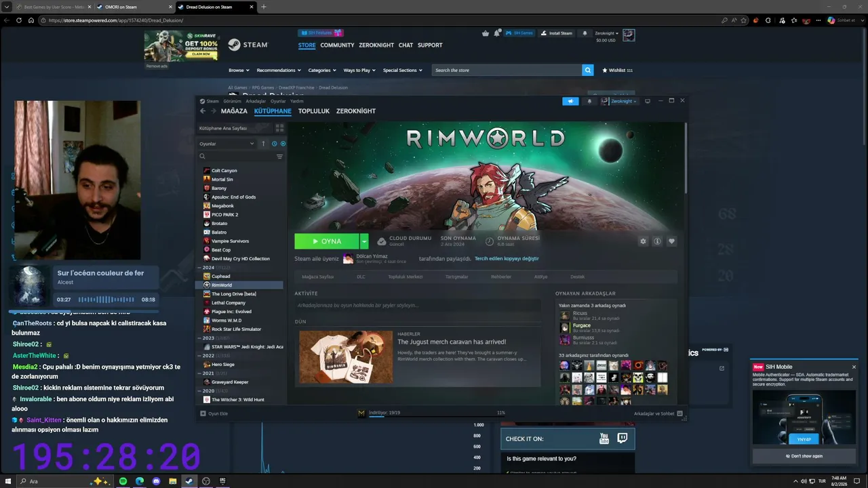
Task: Add RimWorld to favorites with heart icon
Action: click(671, 241)
